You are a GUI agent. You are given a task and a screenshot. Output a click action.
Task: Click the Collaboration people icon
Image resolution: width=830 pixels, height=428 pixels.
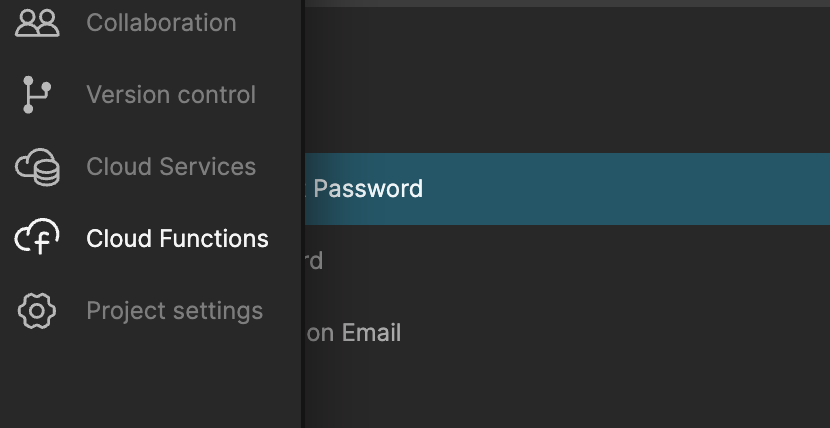click(x=38, y=22)
